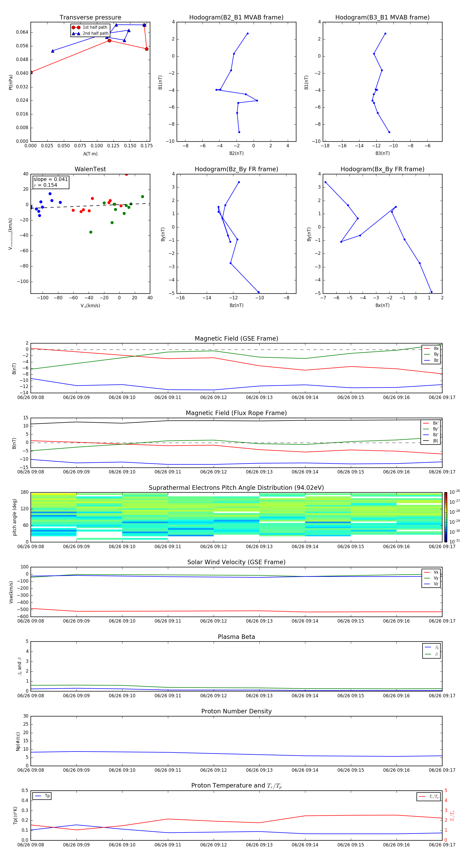Click the "−600" tick on Vsw axis
The image size is (473, 868).
click(23, 616)
